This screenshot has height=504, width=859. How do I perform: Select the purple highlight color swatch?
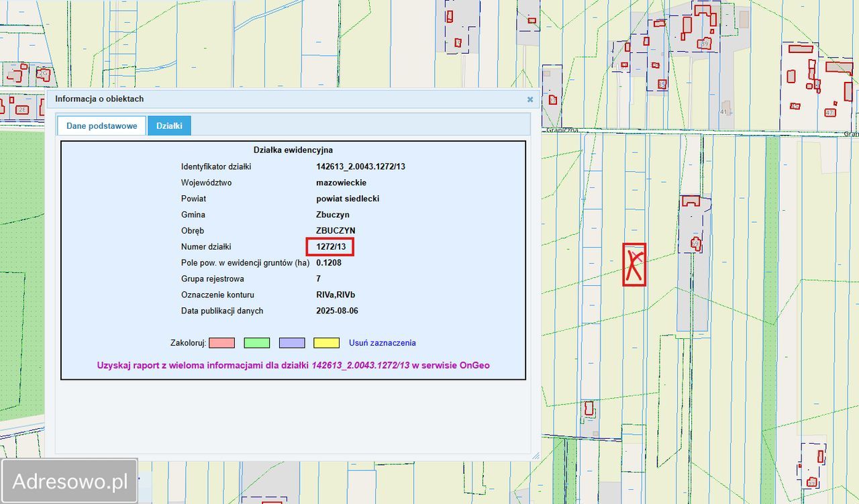click(292, 343)
